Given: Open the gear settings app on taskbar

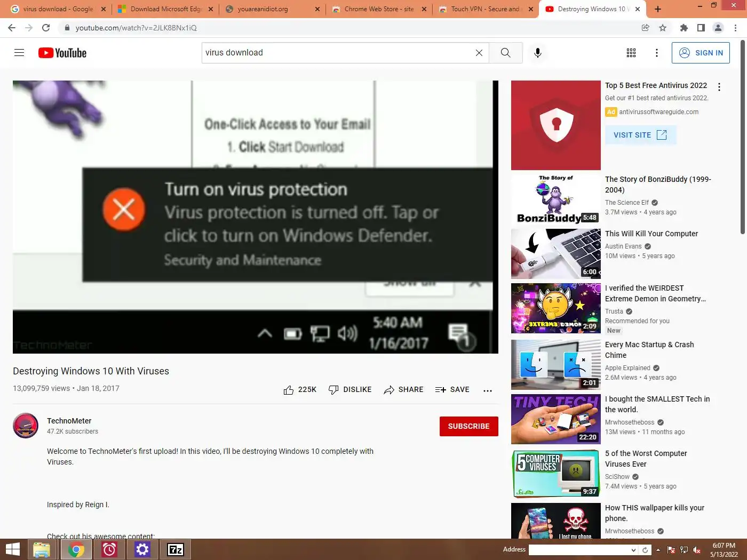Looking at the screenshot, I should click(142, 549).
